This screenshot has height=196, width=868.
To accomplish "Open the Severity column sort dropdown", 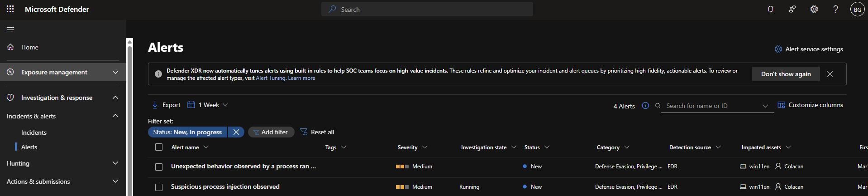I will pos(424,147).
